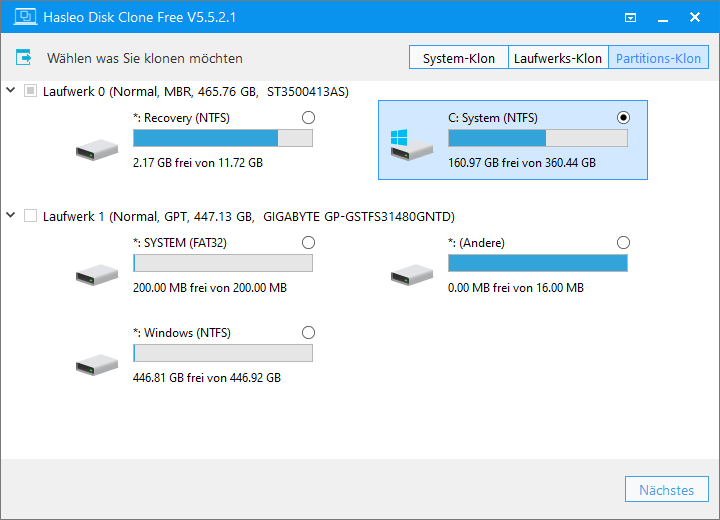Click the 'C: System (NTFS)' partition name
This screenshot has height=520, width=720.
493,118
